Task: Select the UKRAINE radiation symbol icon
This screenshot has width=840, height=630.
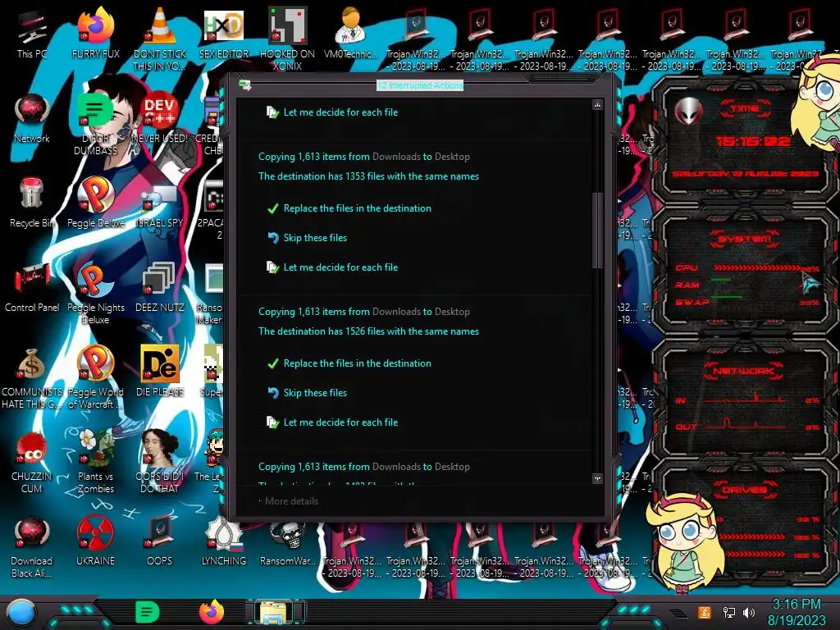Action: click(x=96, y=540)
